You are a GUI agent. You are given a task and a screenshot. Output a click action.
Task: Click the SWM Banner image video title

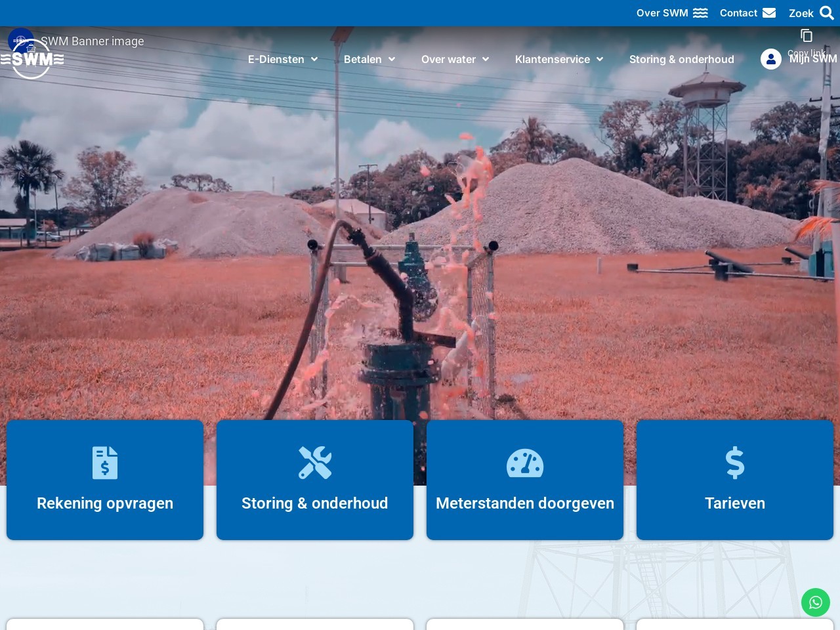point(93,41)
